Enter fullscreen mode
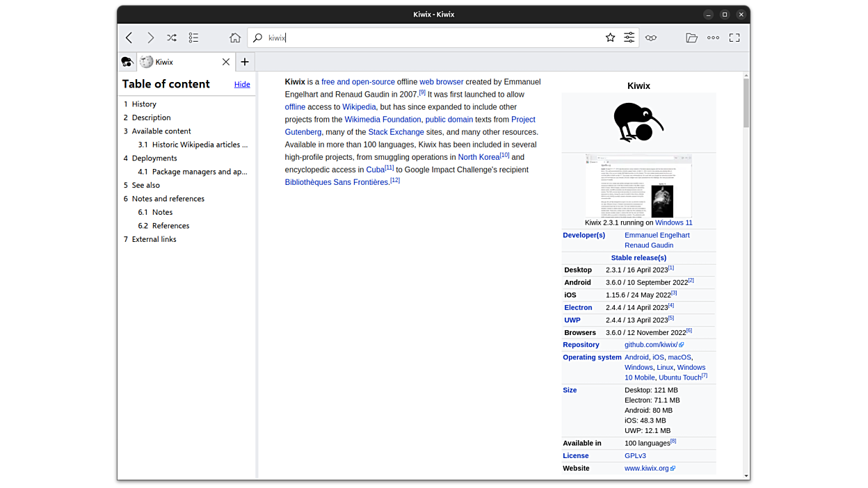The image size is (868, 488). click(734, 38)
